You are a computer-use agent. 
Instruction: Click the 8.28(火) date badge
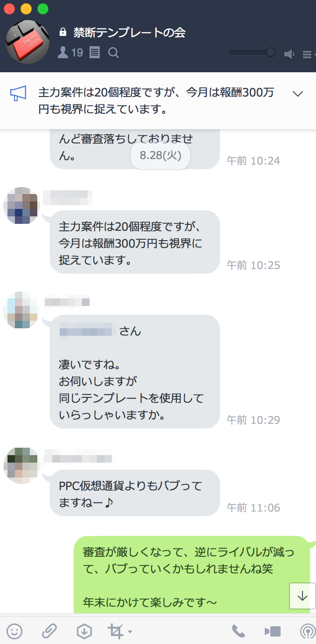pyautogui.click(x=160, y=156)
